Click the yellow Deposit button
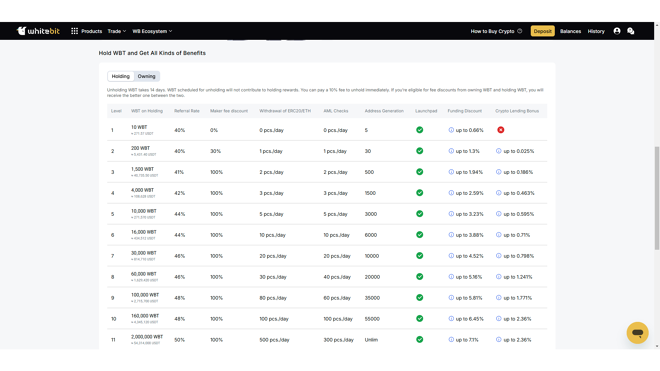The image size is (660, 371). [x=542, y=31]
